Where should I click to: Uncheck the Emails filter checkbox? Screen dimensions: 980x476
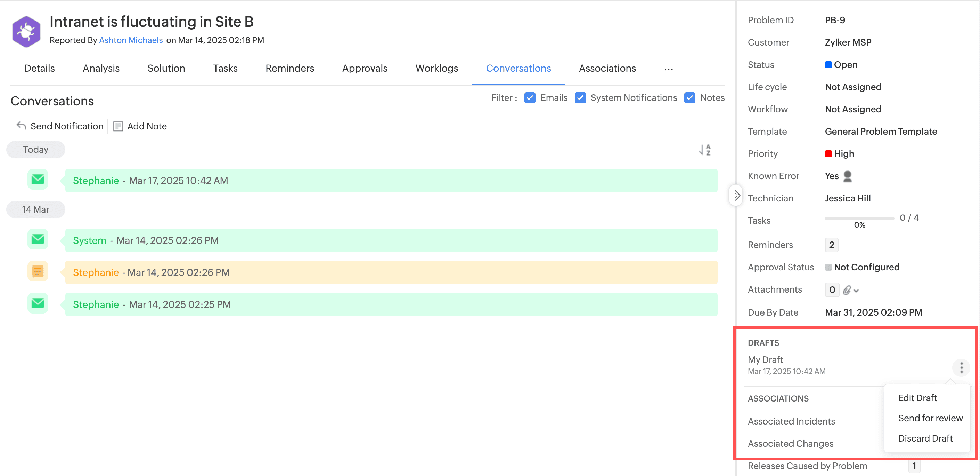tap(530, 98)
